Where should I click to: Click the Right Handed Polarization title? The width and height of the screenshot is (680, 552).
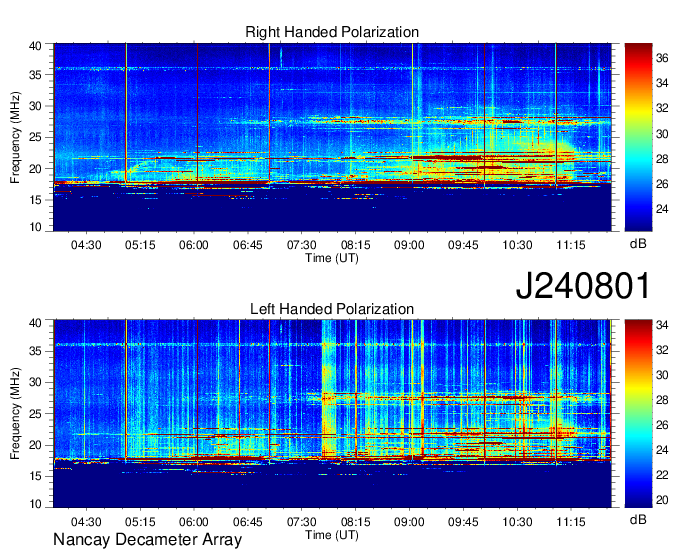pyautogui.click(x=332, y=32)
